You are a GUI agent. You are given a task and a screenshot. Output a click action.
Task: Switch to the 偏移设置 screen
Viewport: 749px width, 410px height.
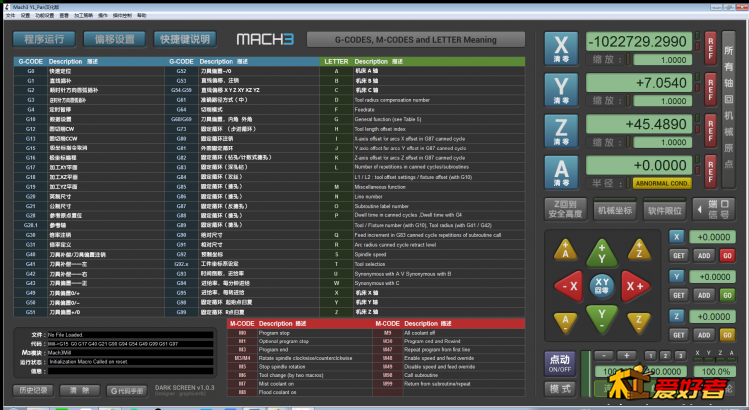click(115, 39)
